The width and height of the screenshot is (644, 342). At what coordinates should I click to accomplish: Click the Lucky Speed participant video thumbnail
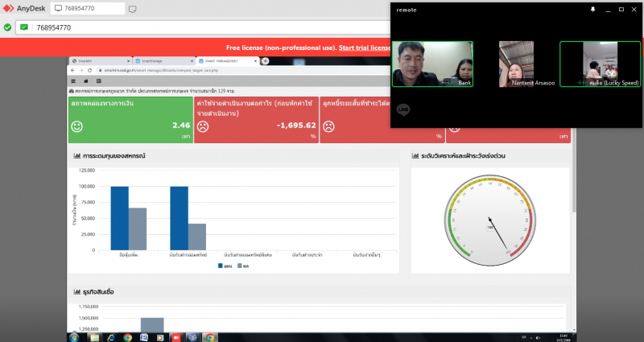(600, 64)
